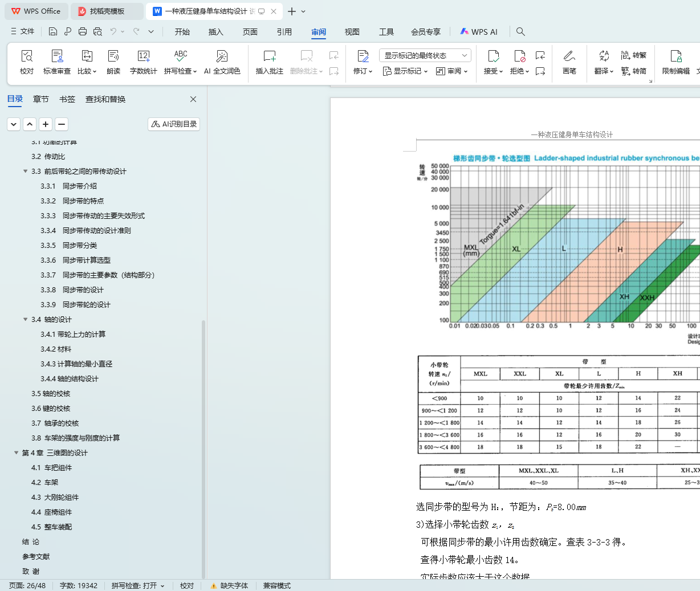Select the 画笔 pen tool
The width and height of the screenshot is (700, 591).
point(569,62)
